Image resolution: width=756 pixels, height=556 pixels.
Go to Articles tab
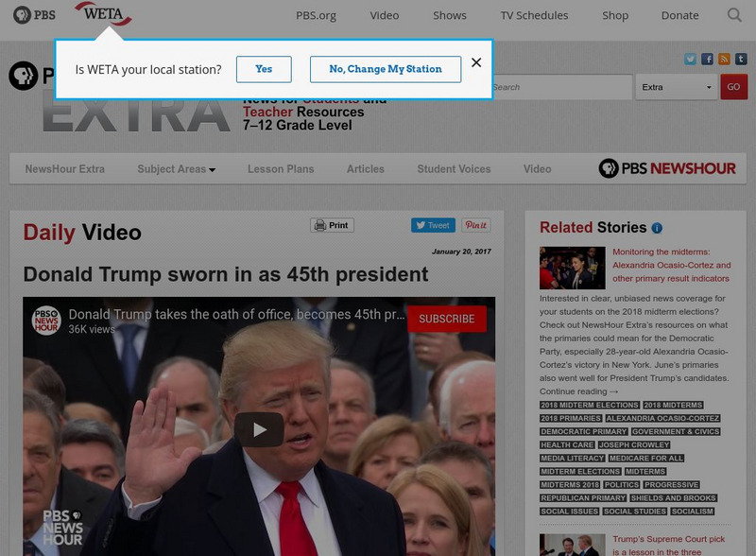(366, 169)
